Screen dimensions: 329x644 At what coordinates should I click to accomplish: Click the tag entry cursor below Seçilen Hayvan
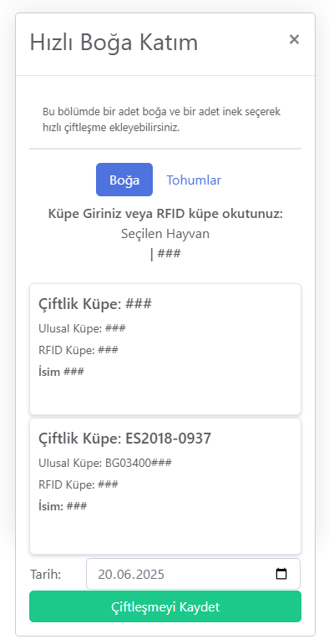pyautogui.click(x=165, y=254)
